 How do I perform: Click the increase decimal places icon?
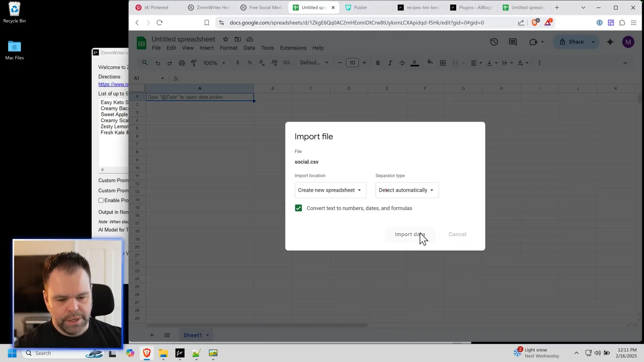click(x=274, y=63)
